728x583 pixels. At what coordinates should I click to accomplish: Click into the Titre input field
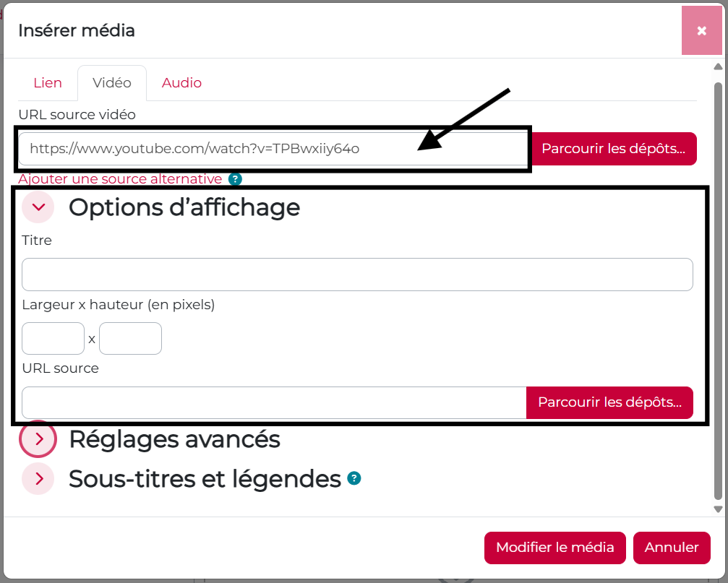point(358,275)
